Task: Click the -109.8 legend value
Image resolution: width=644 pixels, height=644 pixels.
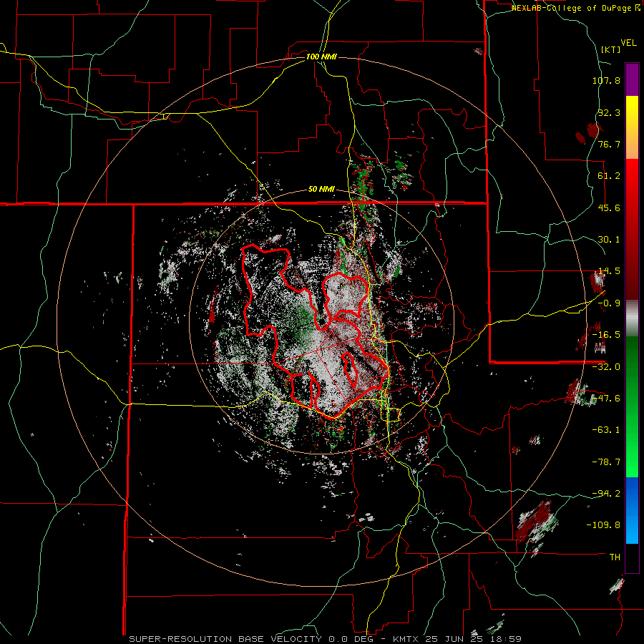Action: tap(603, 525)
